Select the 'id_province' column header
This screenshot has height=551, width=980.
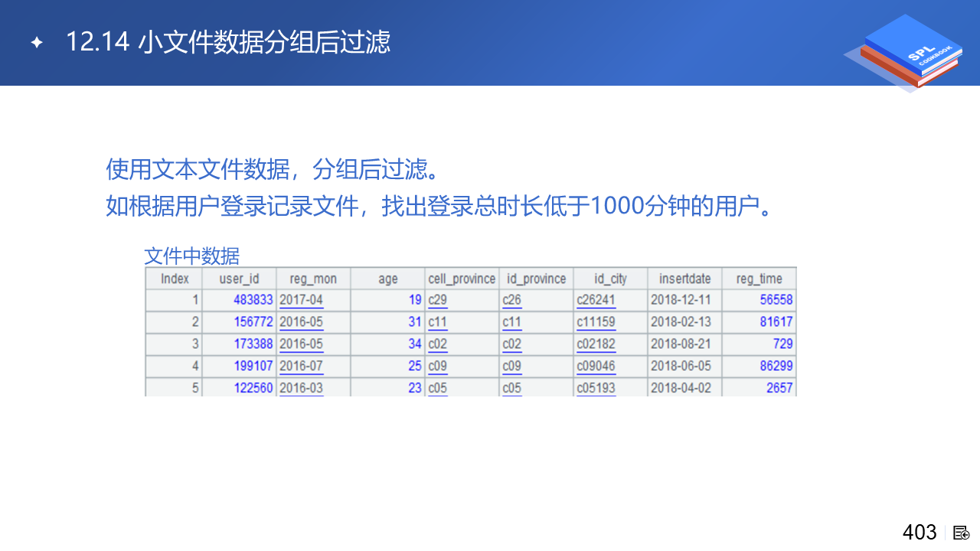coord(536,279)
